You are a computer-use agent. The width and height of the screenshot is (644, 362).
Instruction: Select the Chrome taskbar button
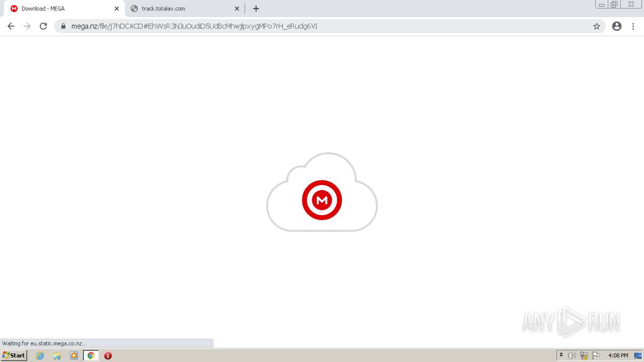[91, 355]
